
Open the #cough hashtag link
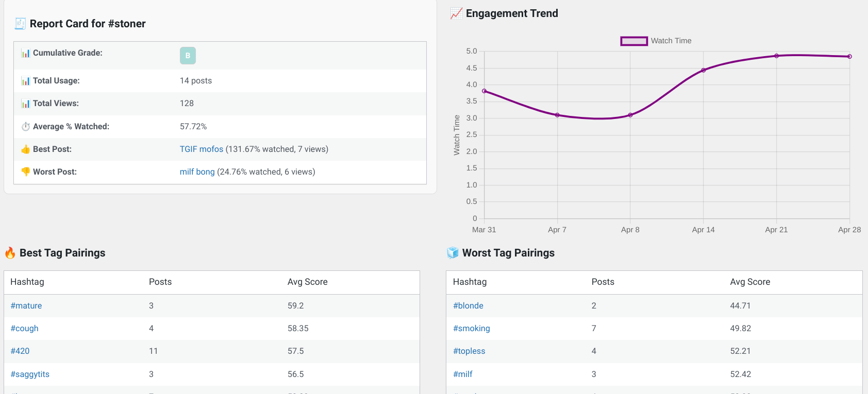click(x=25, y=329)
